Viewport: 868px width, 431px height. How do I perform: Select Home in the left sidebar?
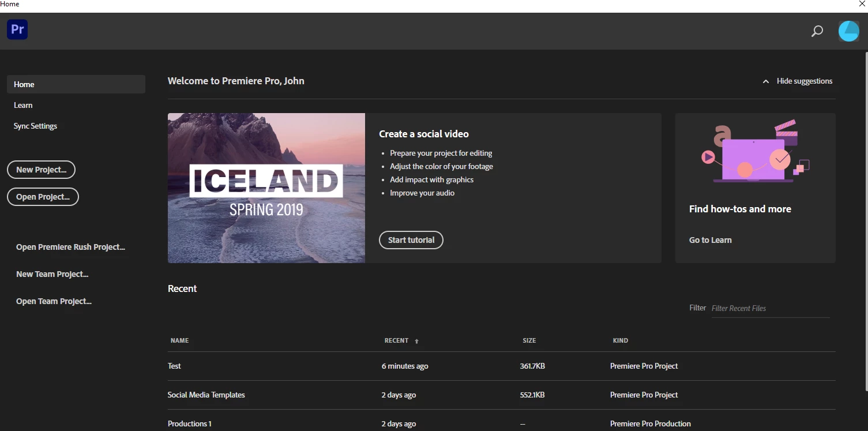76,84
